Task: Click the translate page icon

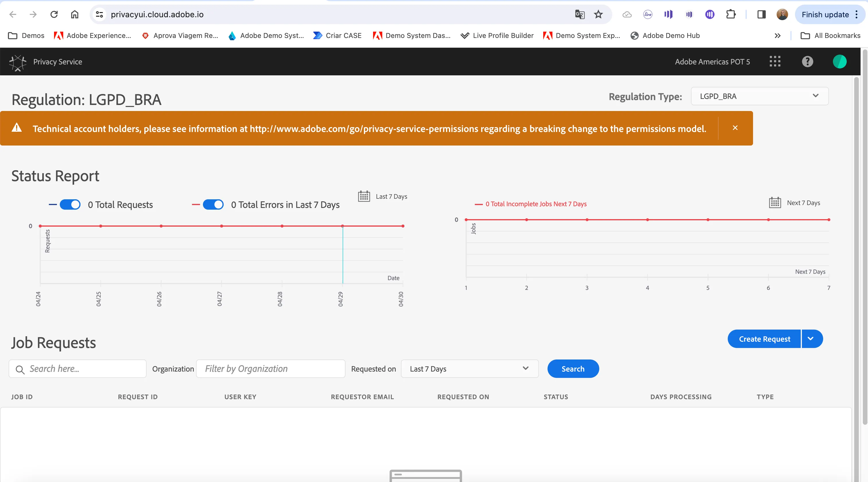Action: (x=579, y=14)
